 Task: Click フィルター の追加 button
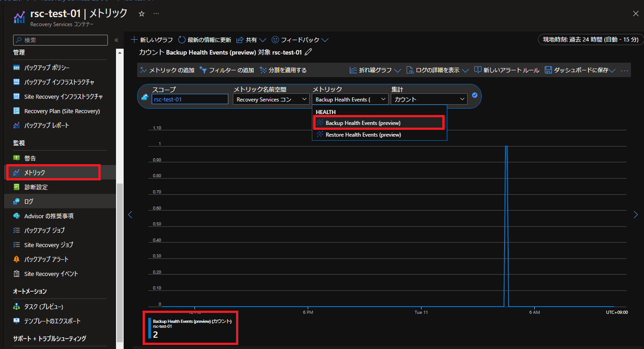(227, 70)
